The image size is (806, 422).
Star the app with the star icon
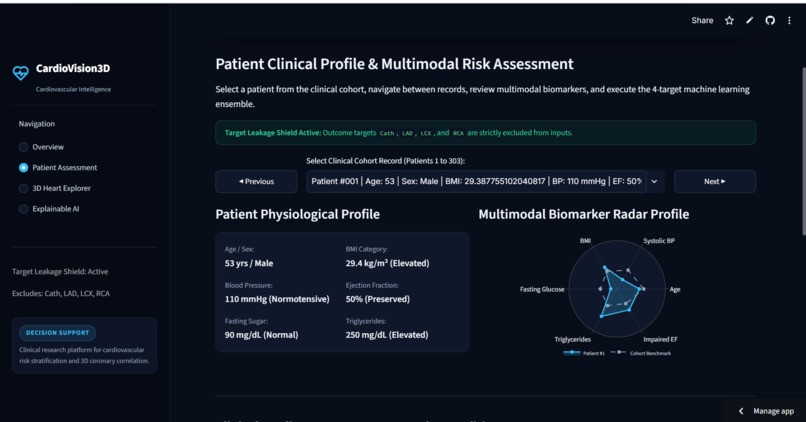(x=729, y=21)
